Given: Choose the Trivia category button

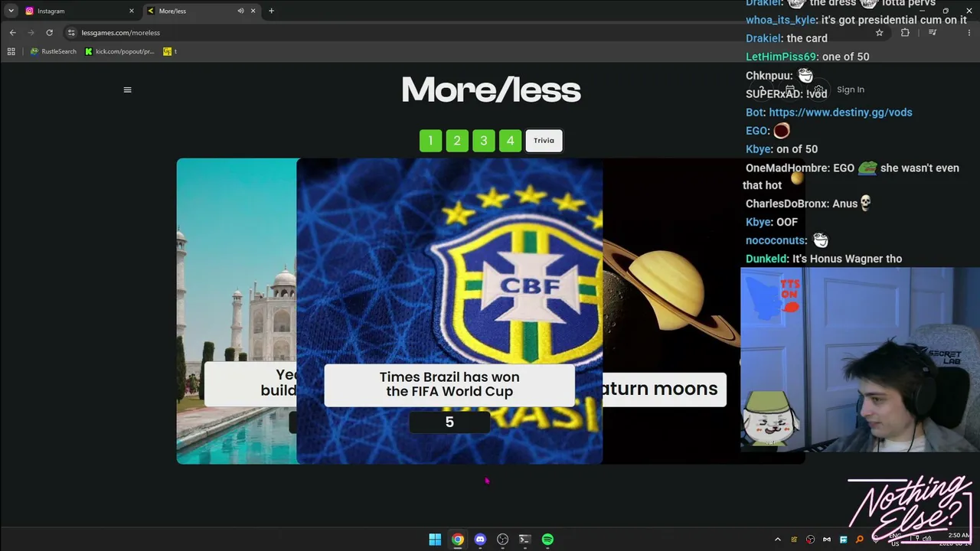Looking at the screenshot, I should pos(544,141).
